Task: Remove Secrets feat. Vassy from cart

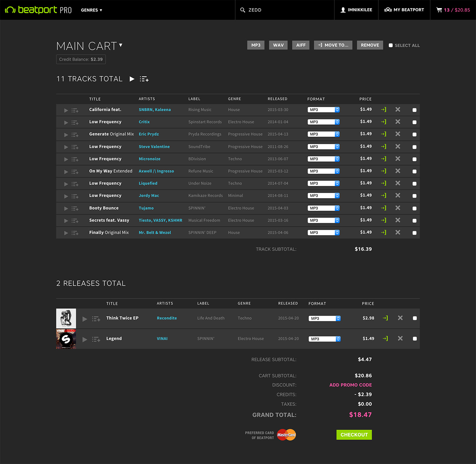Action: [398, 220]
